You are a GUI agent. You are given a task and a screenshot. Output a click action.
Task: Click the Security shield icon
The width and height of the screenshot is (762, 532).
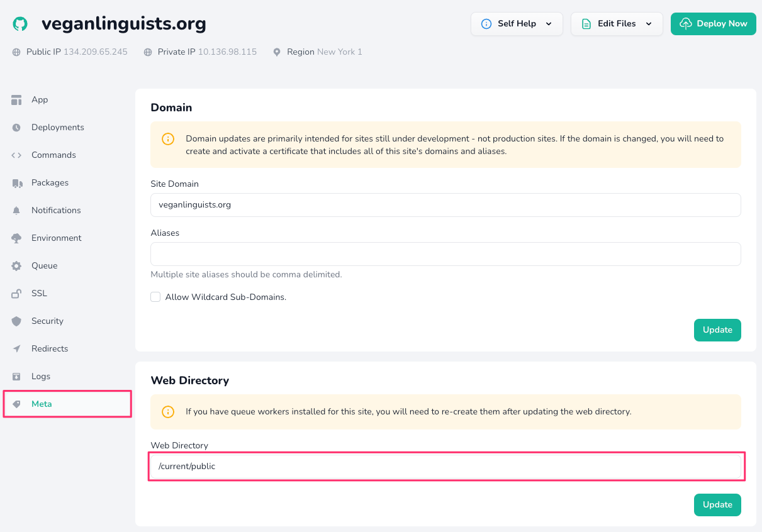(17, 321)
